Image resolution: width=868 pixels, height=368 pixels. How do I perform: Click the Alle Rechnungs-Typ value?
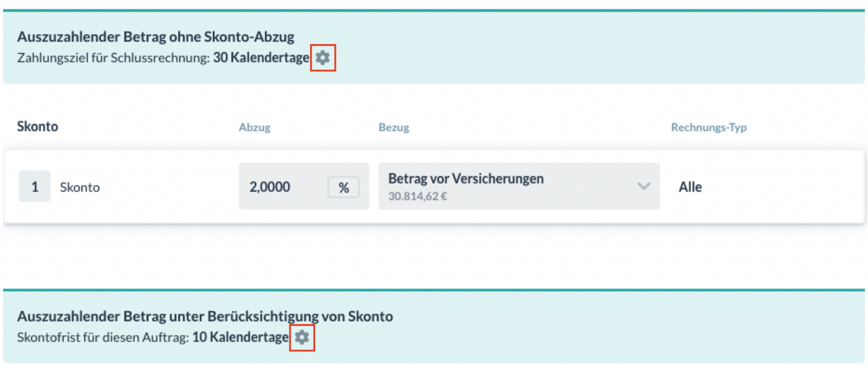click(x=690, y=187)
